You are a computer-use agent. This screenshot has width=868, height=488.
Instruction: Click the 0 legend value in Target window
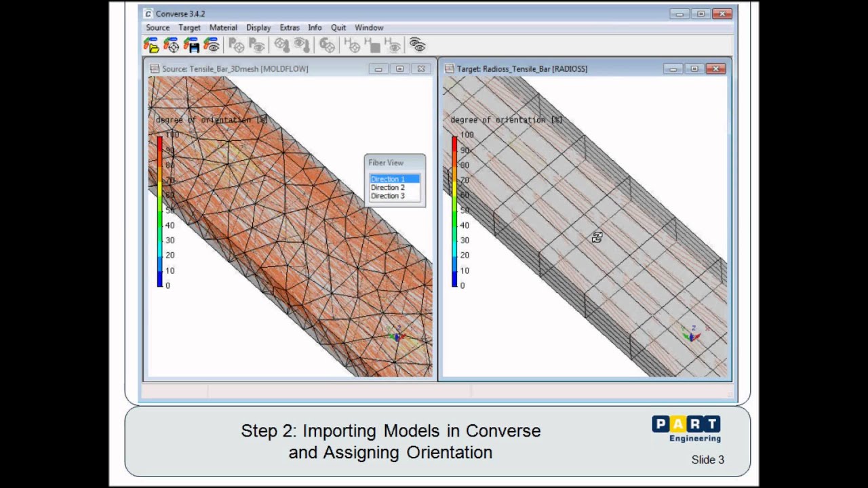pyautogui.click(x=462, y=285)
